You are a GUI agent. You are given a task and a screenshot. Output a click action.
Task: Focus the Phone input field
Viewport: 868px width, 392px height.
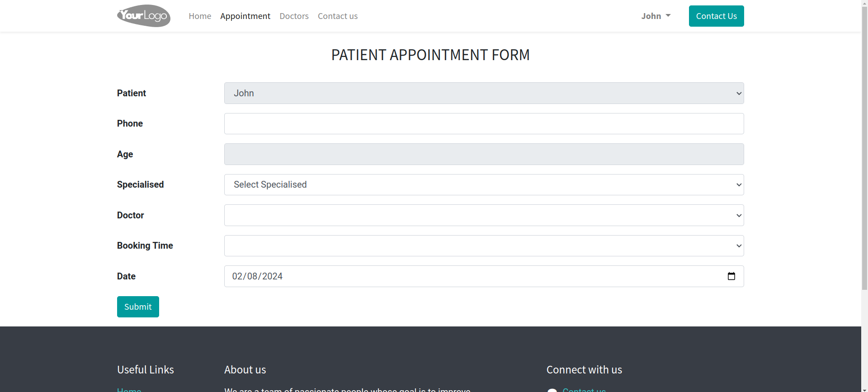[484, 123]
